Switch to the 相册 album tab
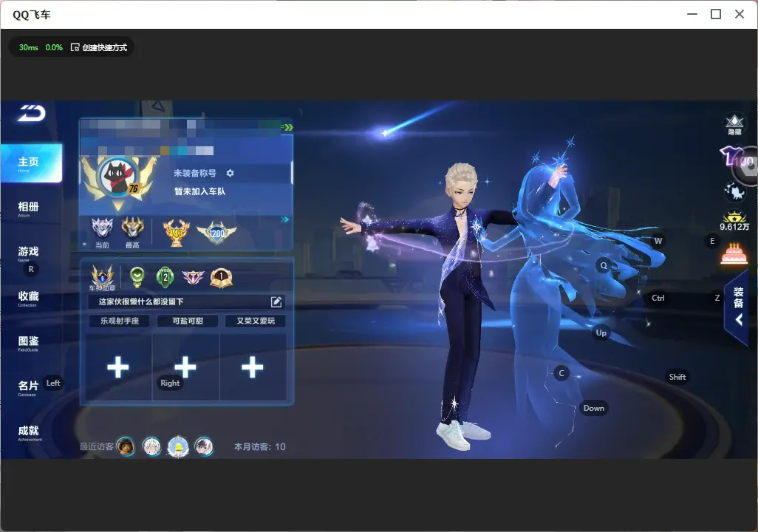758x532 pixels. tap(28, 208)
